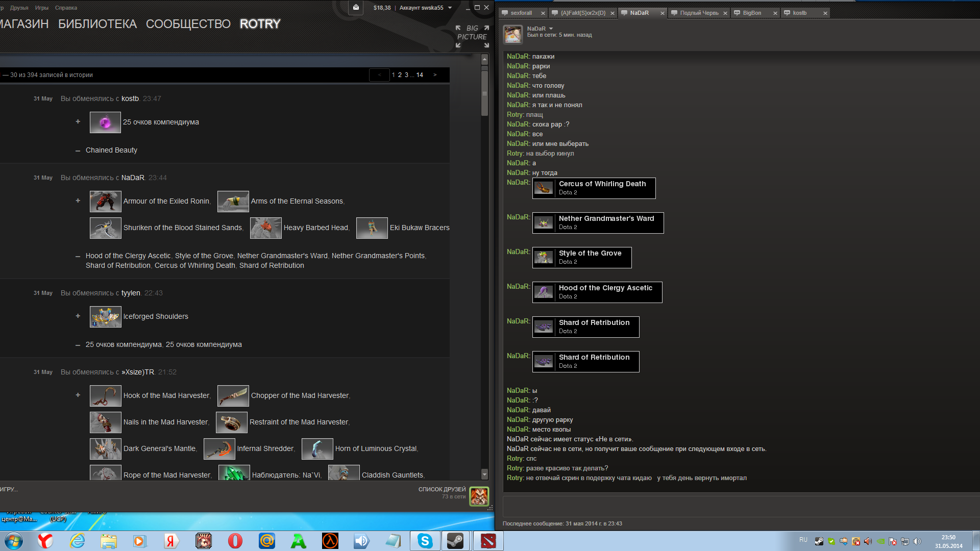
Task: Open the БИБЛИОТЕКА menu section
Action: pos(97,24)
